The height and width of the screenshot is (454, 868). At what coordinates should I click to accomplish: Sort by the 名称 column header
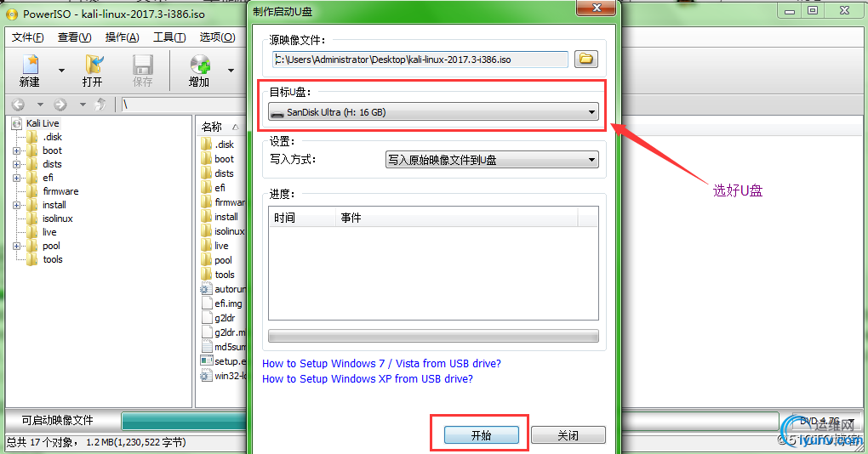pyautogui.click(x=220, y=127)
